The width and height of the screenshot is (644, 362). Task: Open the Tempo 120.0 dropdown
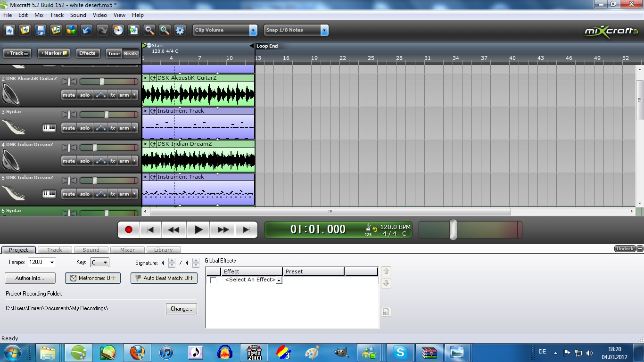[51, 262]
